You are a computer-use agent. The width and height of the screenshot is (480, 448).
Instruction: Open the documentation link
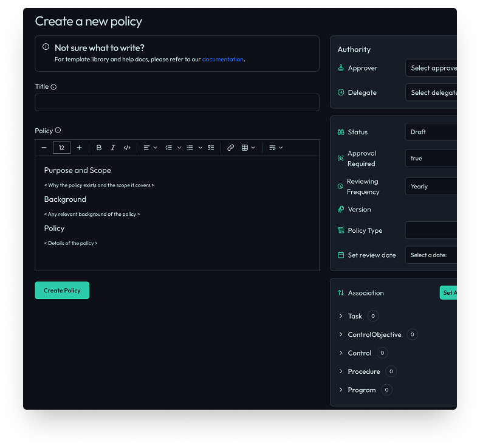[222, 60]
